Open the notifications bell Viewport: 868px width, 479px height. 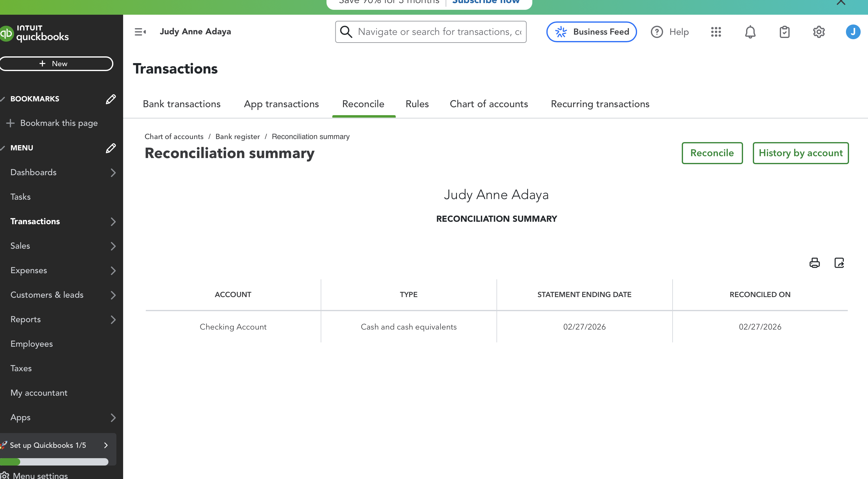[x=750, y=32]
